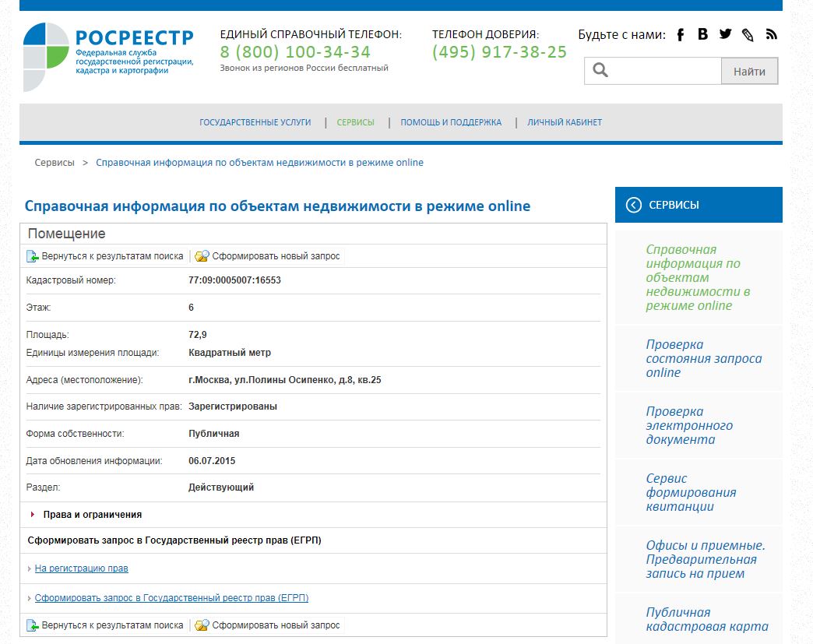This screenshot has width=813, height=644.
Task: Open the Twitter bird icon
Action: pyautogui.click(x=725, y=34)
